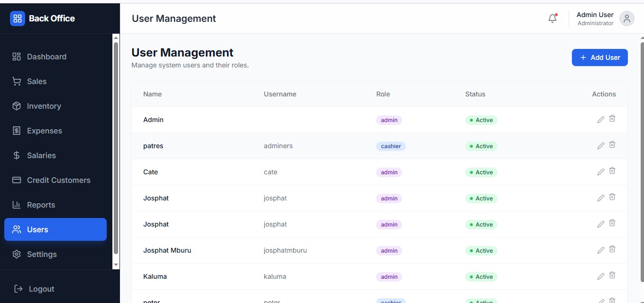Click the Credit Customers card icon

click(x=16, y=180)
